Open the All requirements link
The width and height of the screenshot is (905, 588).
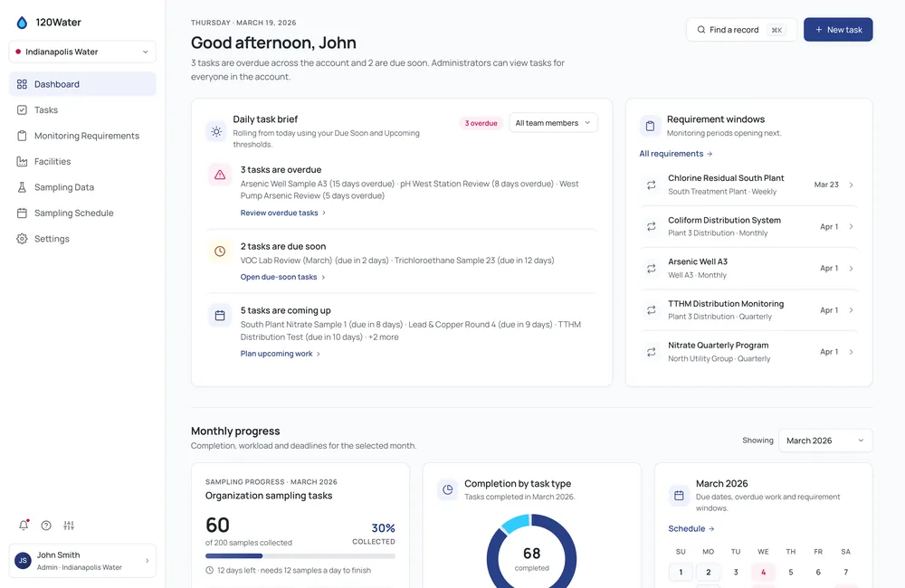coord(676,154)
